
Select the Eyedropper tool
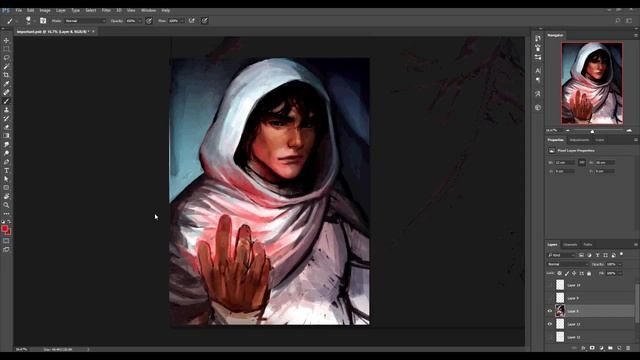6,84
